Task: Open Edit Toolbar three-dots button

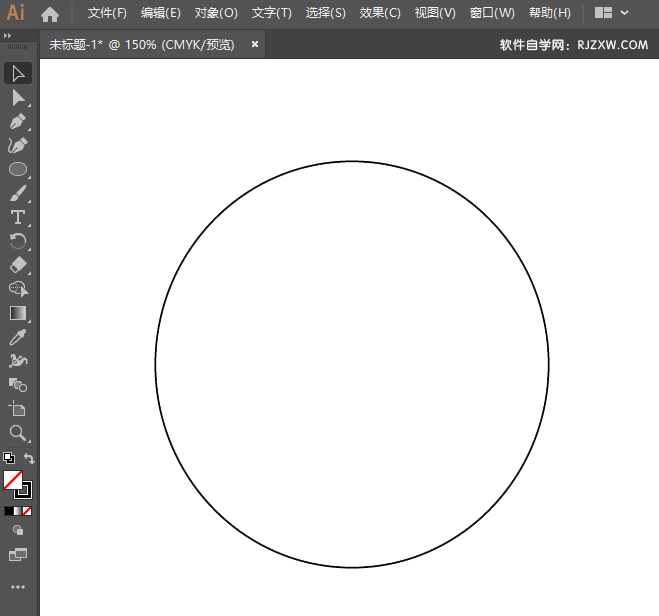Action: pos(18,587)
